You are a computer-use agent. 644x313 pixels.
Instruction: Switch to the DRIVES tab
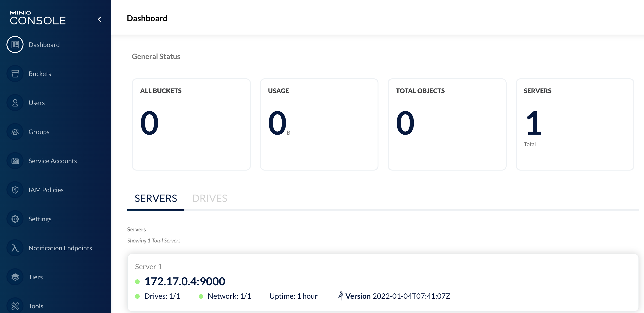pyautogui.click(x=210, y=198)
